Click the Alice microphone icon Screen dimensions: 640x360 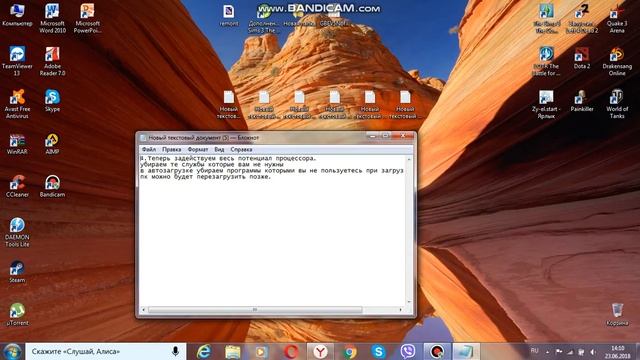[176, 351]
